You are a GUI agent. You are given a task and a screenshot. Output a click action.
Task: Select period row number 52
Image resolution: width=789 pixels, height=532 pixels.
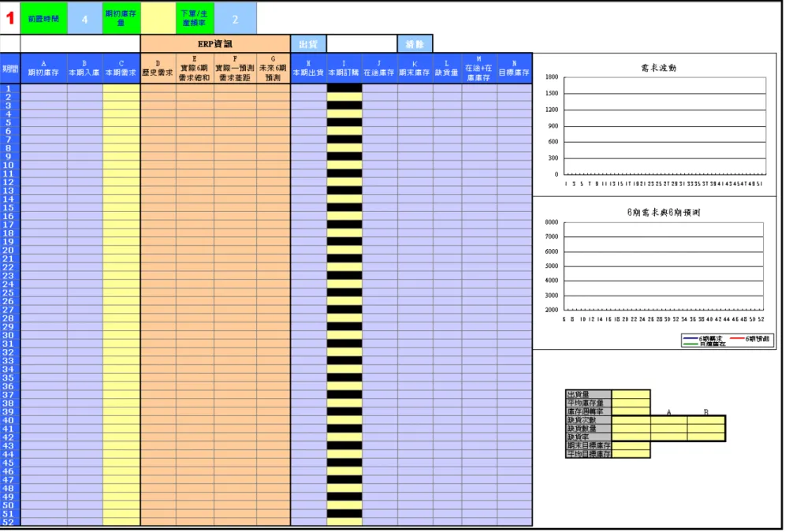click(9, 523)
